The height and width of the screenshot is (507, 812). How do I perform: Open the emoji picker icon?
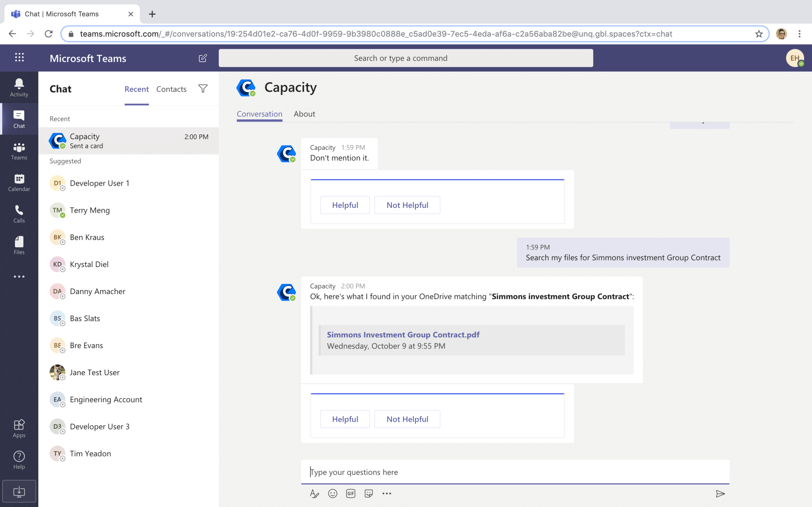click(x=332, y=494)
